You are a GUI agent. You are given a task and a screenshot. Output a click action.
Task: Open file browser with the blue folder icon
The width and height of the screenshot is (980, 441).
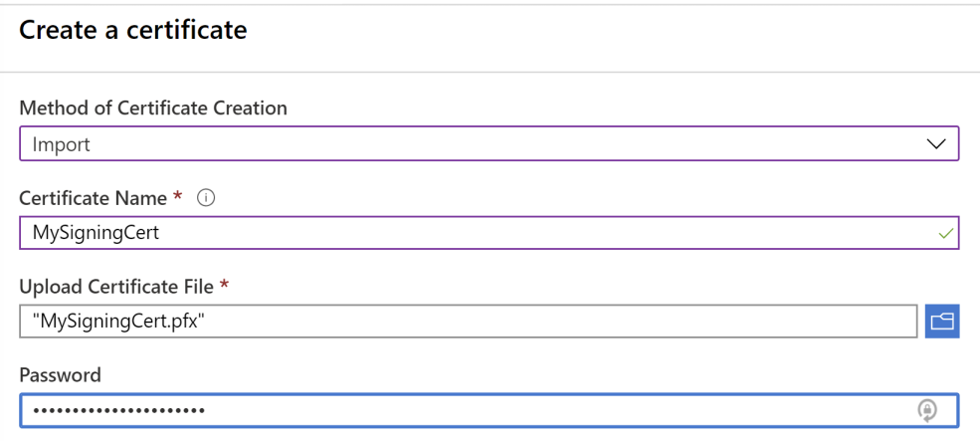tap(942, 321)
